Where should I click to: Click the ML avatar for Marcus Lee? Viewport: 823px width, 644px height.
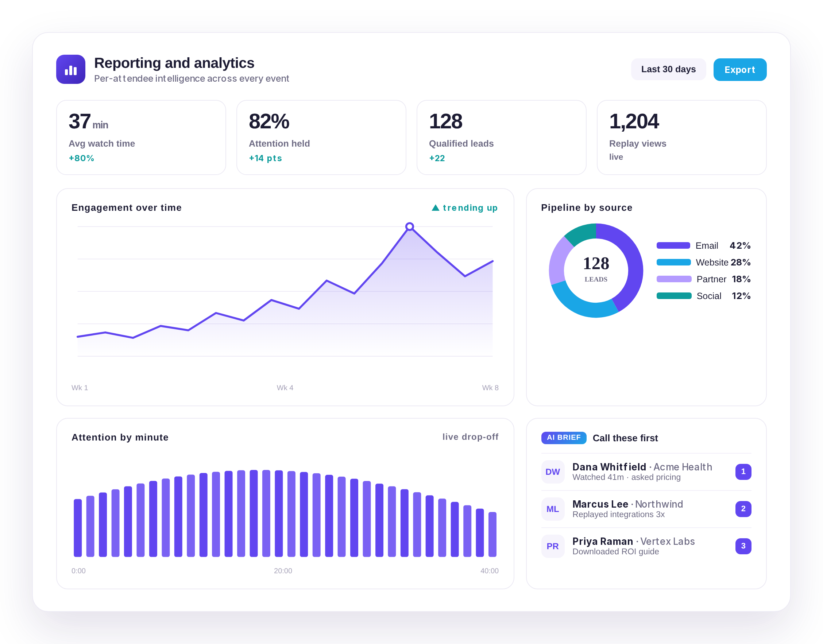pos(553,509)
